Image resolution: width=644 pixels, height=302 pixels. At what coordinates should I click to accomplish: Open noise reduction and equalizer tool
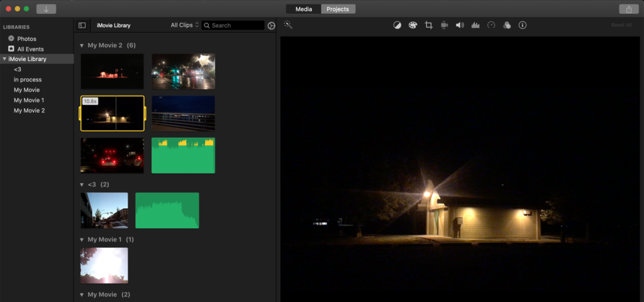[475, 25]
